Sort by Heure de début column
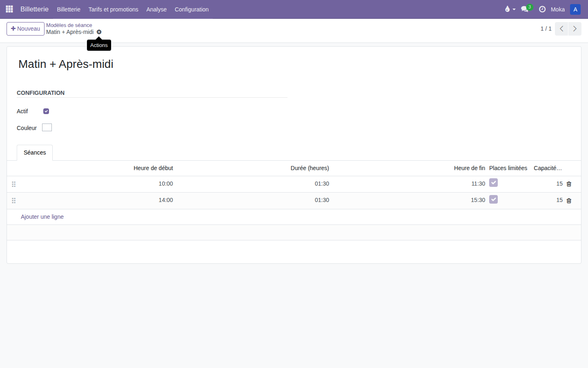 (153, 168)
